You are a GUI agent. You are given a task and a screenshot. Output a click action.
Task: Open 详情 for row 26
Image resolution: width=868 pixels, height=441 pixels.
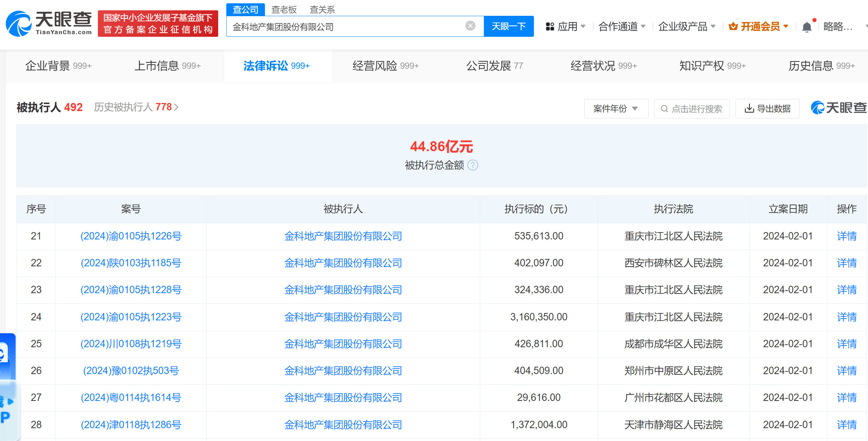coord(847,371)
